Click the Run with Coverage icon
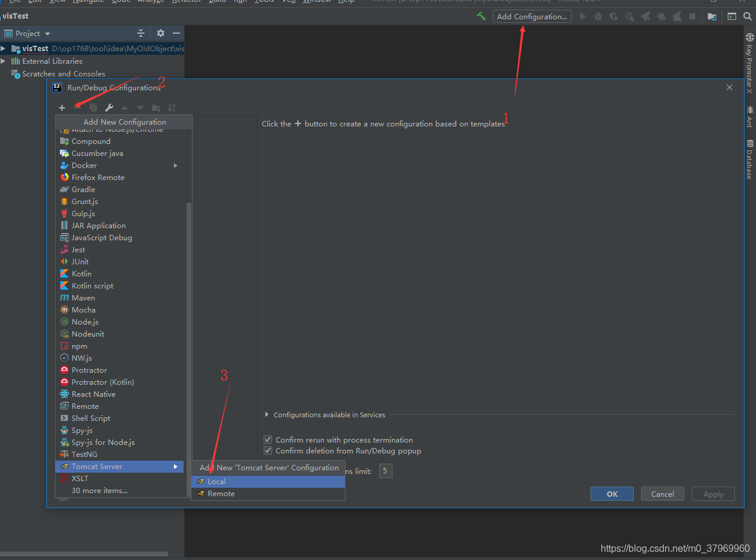This screenshot has height=560, width=756. 614,16
